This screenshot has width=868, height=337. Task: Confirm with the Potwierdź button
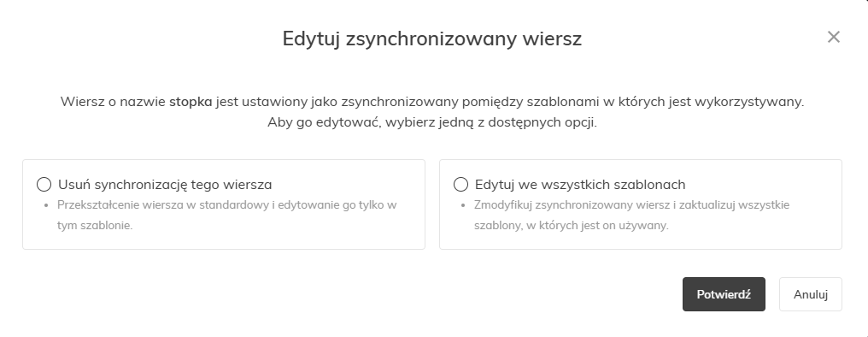[724, 294]
